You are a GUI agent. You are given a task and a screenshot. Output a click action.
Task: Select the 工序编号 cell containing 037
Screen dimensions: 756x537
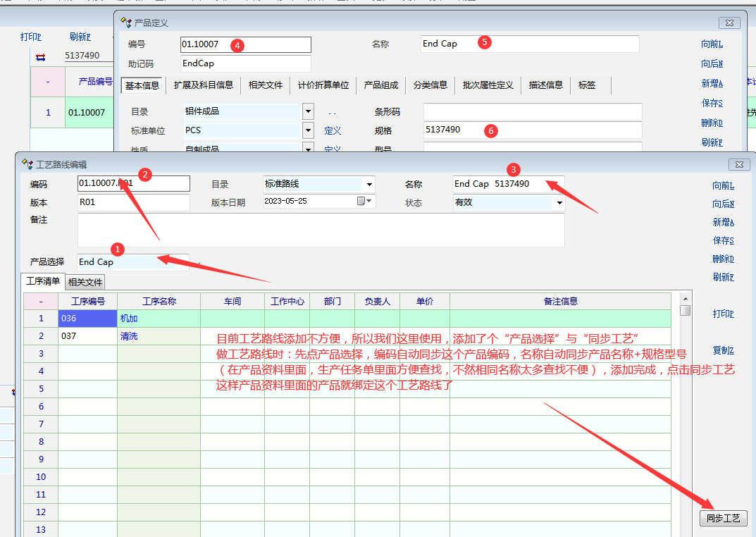coord(87,336)
